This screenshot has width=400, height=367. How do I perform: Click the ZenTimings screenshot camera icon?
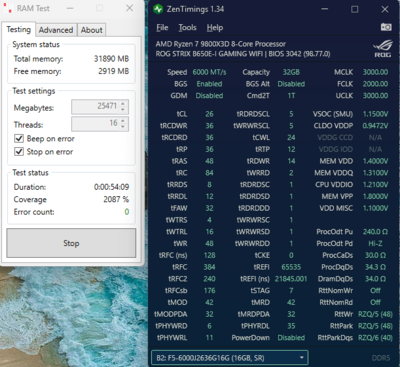pos(386,27)
